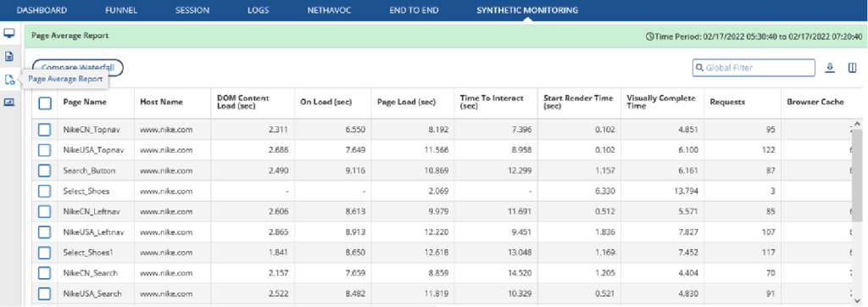Tick the select-all checkbox in header
This screenshot has width=868, height=307.
coord(45,103)
